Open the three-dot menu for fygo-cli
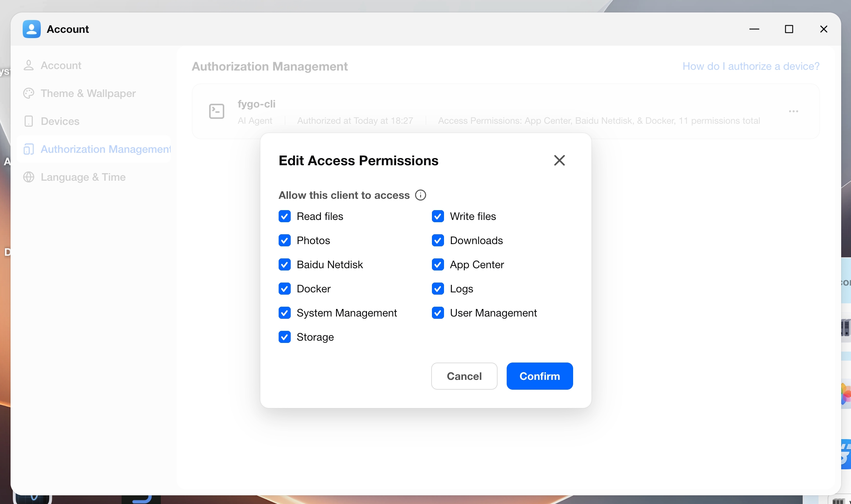This screenshot has height=504, width=851. 793,111
